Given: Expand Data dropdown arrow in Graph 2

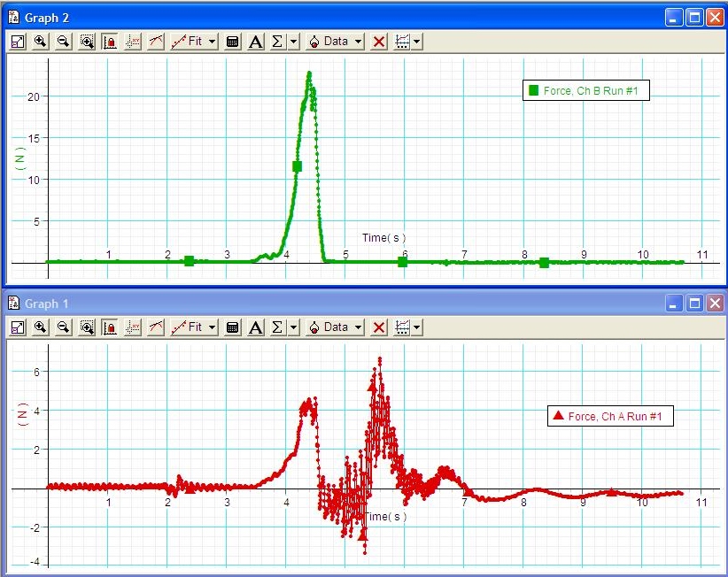Looking at the screenshot, I should (359, 42).
